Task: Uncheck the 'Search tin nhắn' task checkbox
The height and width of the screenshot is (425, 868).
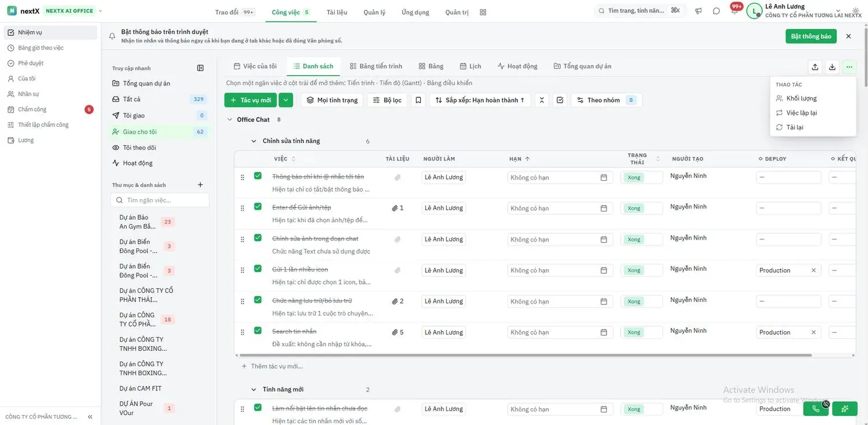Action: 258,331
